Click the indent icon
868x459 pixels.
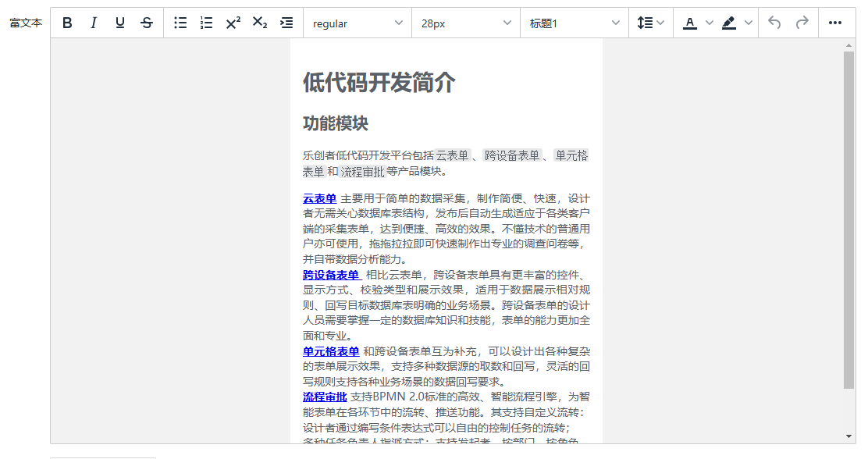[286, 23]
